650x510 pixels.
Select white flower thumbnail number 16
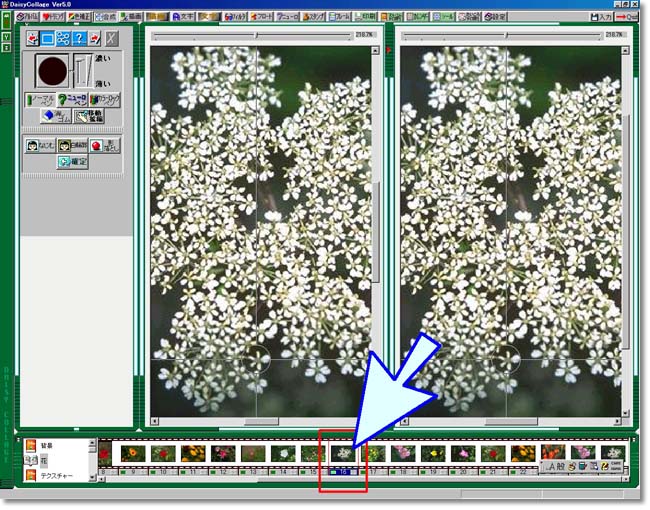(343, 454)
